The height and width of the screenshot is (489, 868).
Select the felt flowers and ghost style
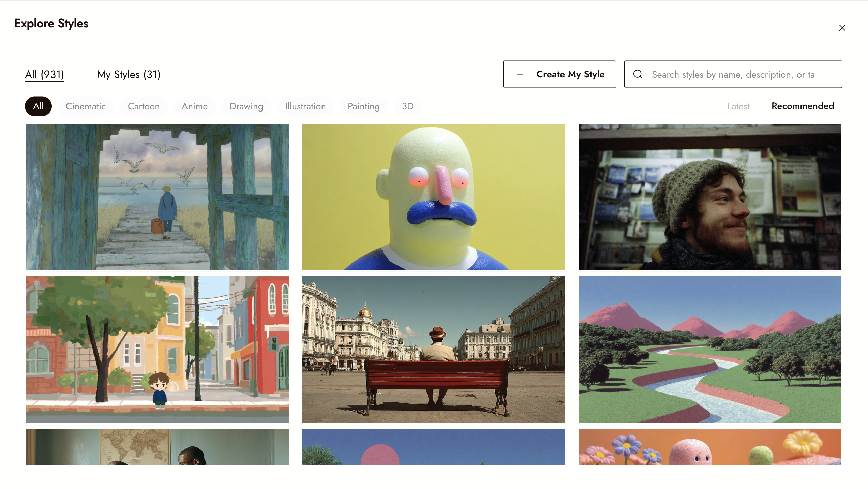(x=710, y=447)
